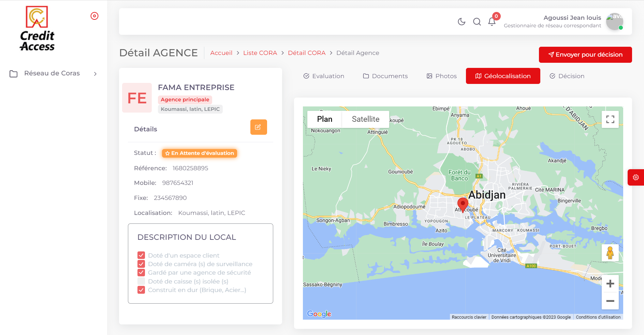Screen dimensions: 644x335
Task: Switch map to Satellite view
Action: [365, 119]
